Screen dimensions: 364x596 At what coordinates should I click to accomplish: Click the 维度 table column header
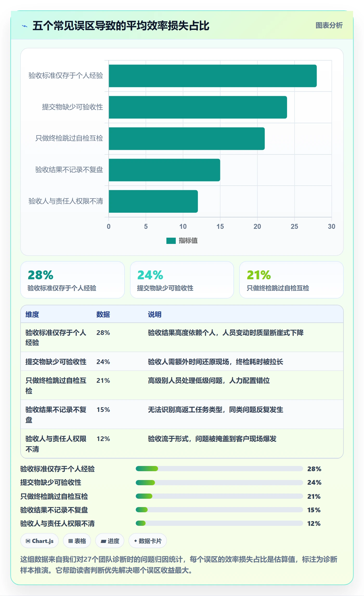point(32,314)
